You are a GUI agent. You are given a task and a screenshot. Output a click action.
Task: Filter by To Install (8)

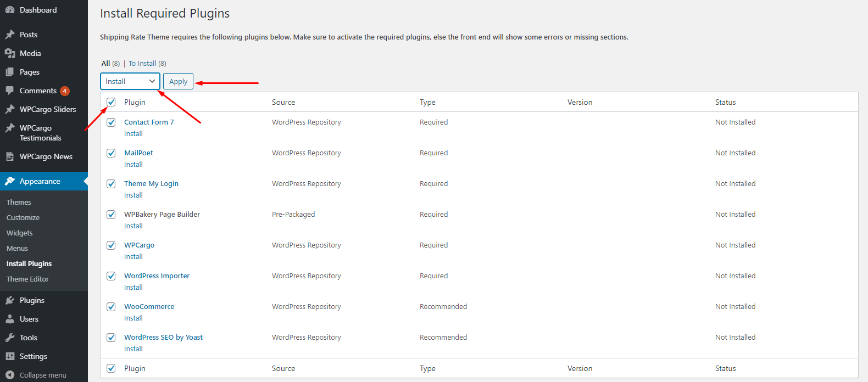147,63
